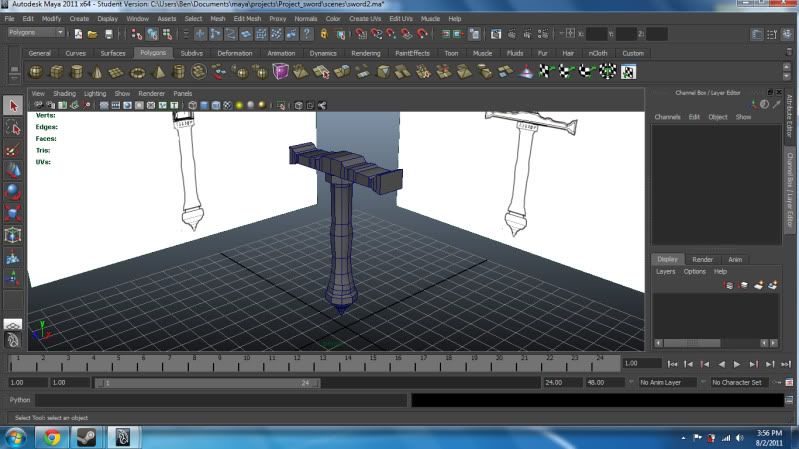Open the Edit Mesh menu
799x449 pixels.
pyautogui.click(x=247, y=18)
